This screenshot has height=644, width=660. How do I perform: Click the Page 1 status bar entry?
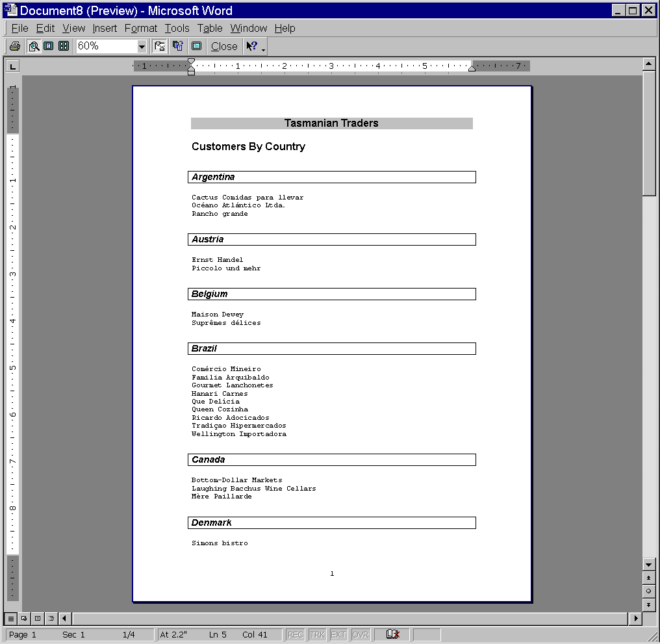tap(23, 634)
